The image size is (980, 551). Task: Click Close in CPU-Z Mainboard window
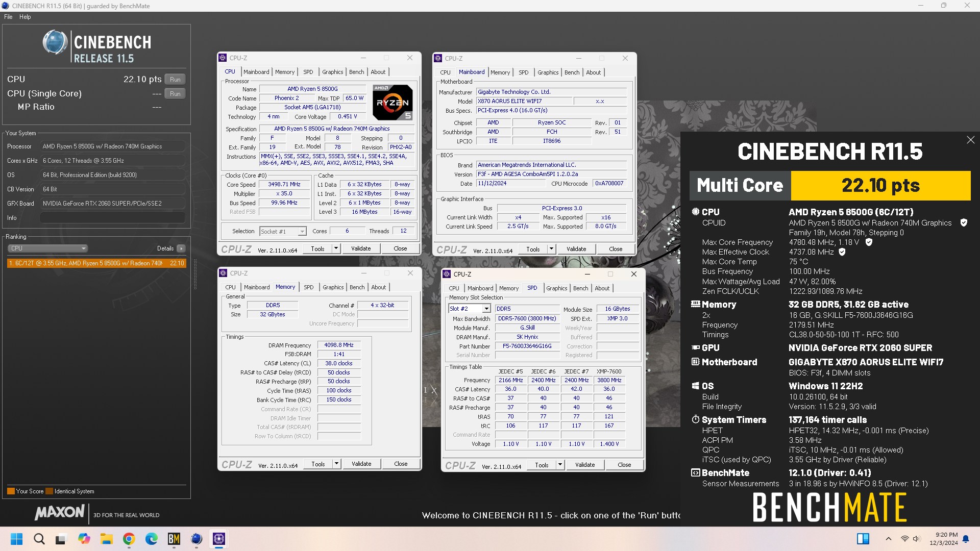click(x=616, y=249)
